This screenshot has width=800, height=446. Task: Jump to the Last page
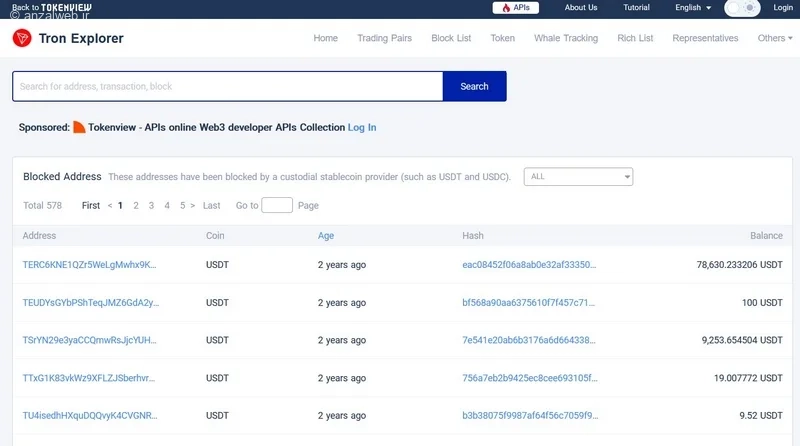(212, 206)
